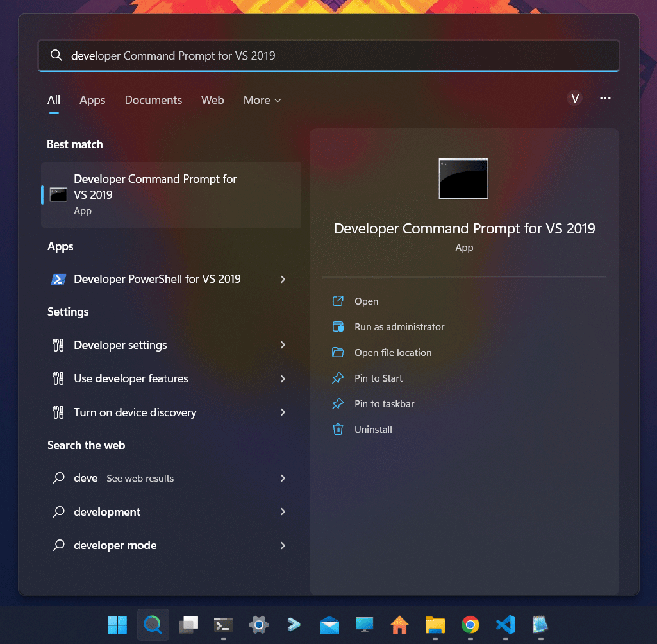
Task: Open the PowerShell-style arrow app in taskbar
Action: (x=294, y=625)
